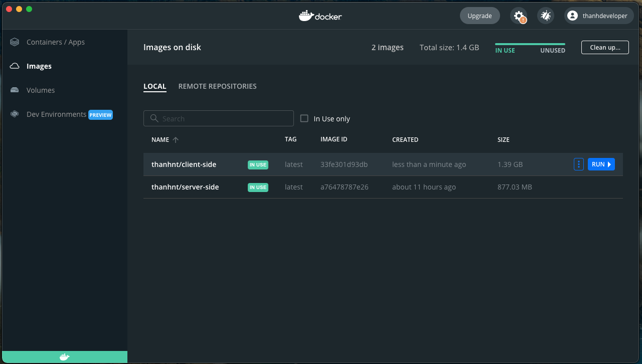642x364 pixels.
Task: Enable the In Use only filter
Action: click(304, 118)
